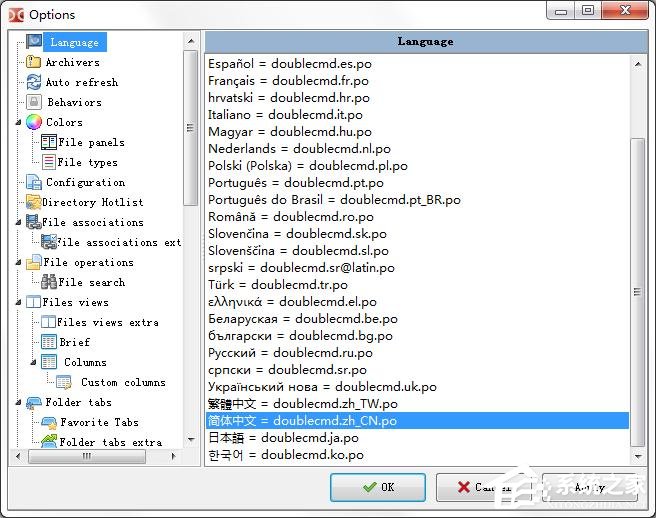The height and width of the screenshot is (518, 656).
Task: Click the File panels icon
Action: [x=49, y=142]
